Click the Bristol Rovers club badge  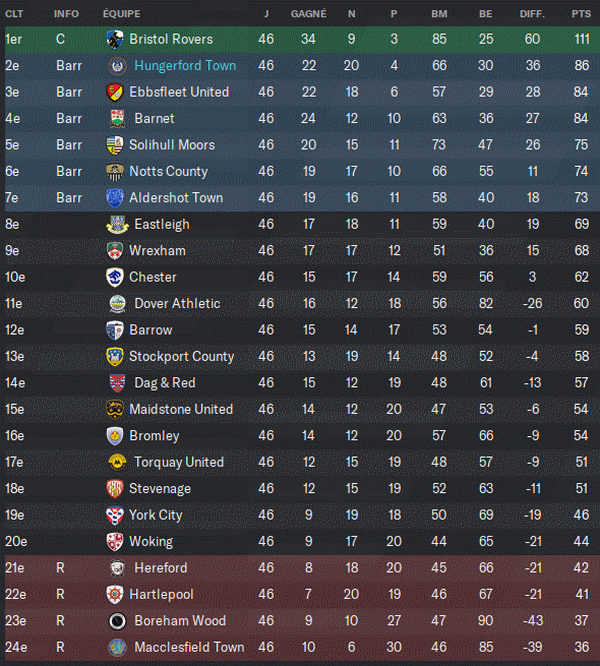tap(114, 39)
